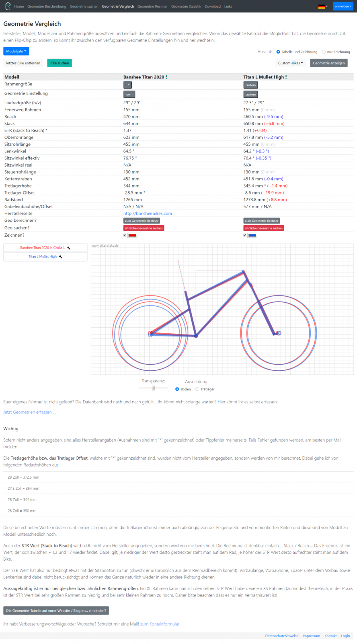Screen dimensions: 357x644
Task: Open the German flag language selector
Action: (x=323, y=6)
